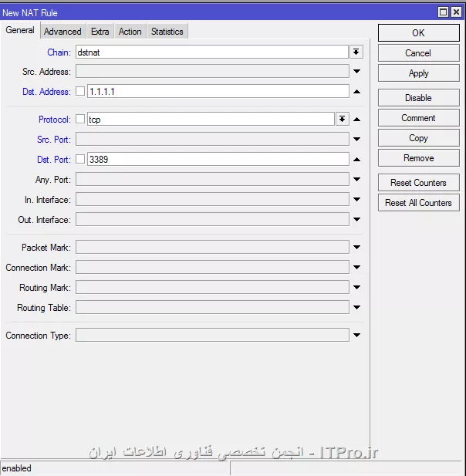466x476 pixels.
Task: Switch to the General tab
Action: pyautogui.click(x=20, y=30)
